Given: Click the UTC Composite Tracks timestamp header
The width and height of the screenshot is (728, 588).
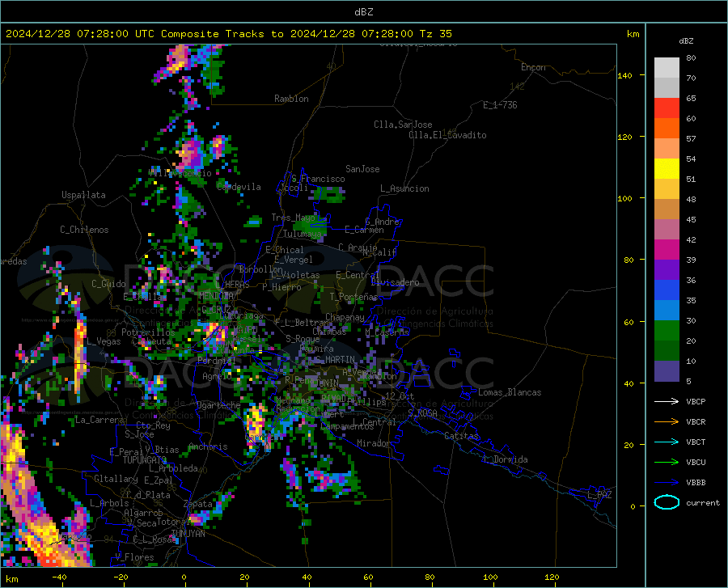Looking at the screenshot, I should [228, 34].
